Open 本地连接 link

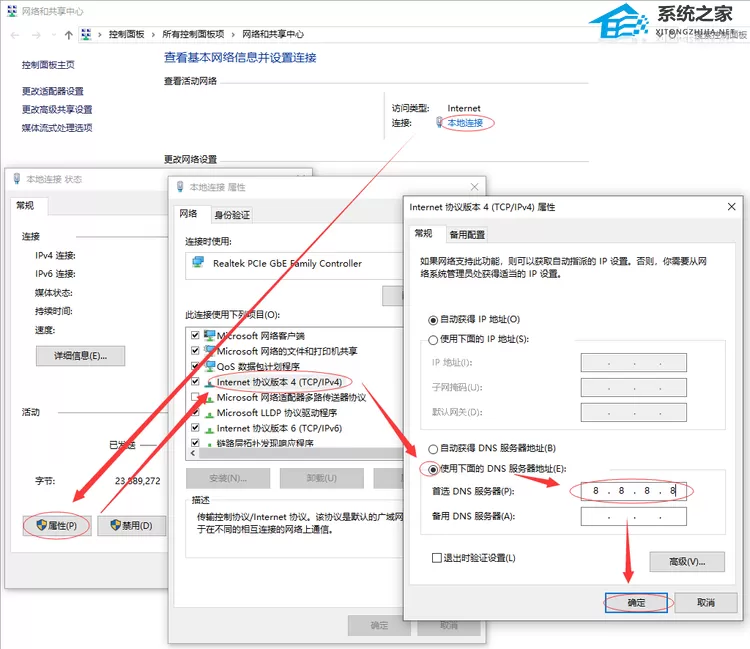tap(465, 123)
